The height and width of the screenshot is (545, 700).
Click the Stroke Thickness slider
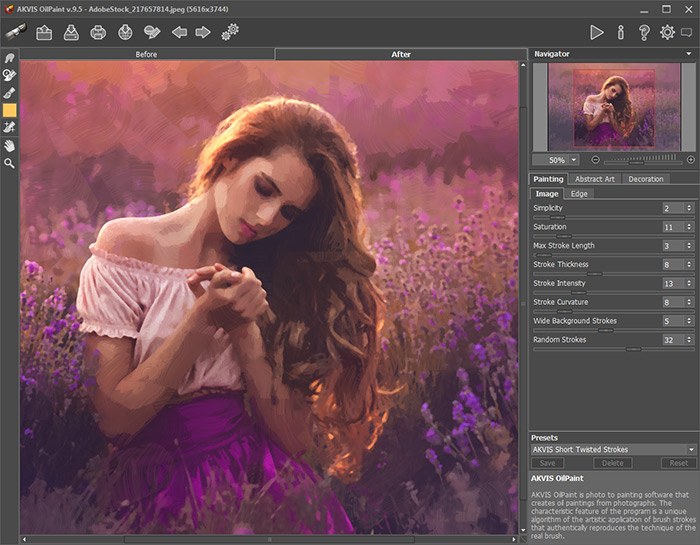point(593,273)
